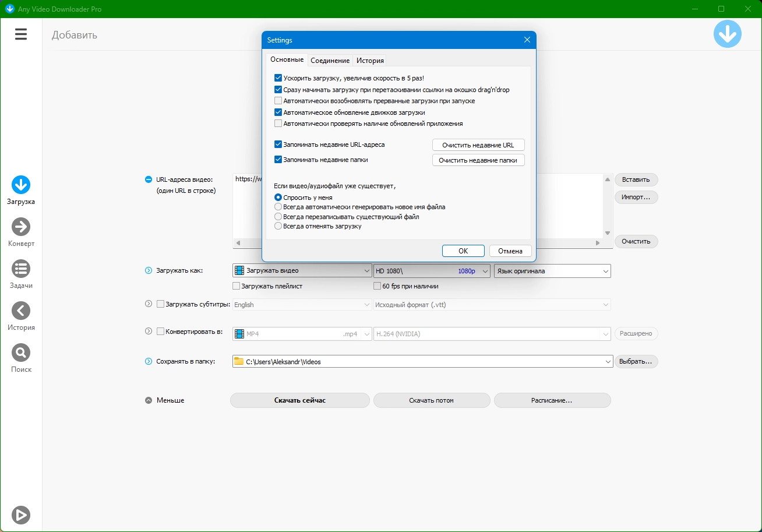This screenshot has width=762, height=532.
Task: Select Всегда автоматически генерировать новое имя файла
Action: [278, 207]
